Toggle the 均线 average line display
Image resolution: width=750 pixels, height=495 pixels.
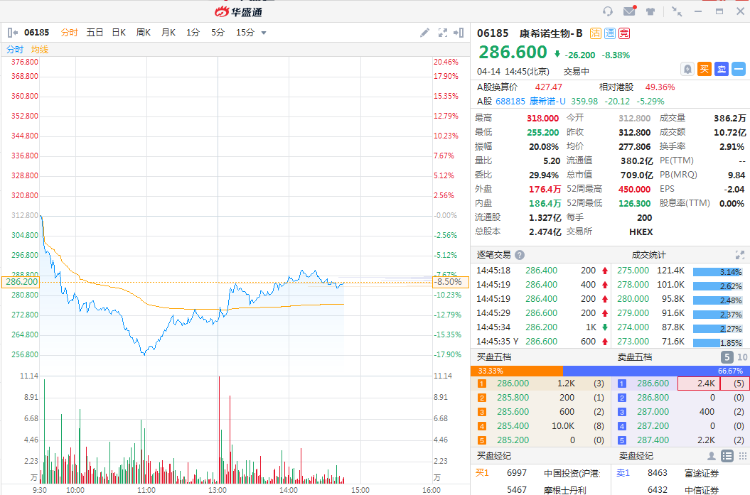pyautogui.click(x=40, y=49)
